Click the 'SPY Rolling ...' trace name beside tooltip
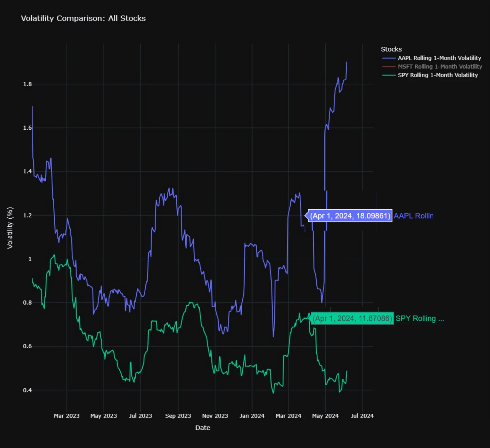Image resolution: width=490 pixels, height=448 pixels. (420, 318)
